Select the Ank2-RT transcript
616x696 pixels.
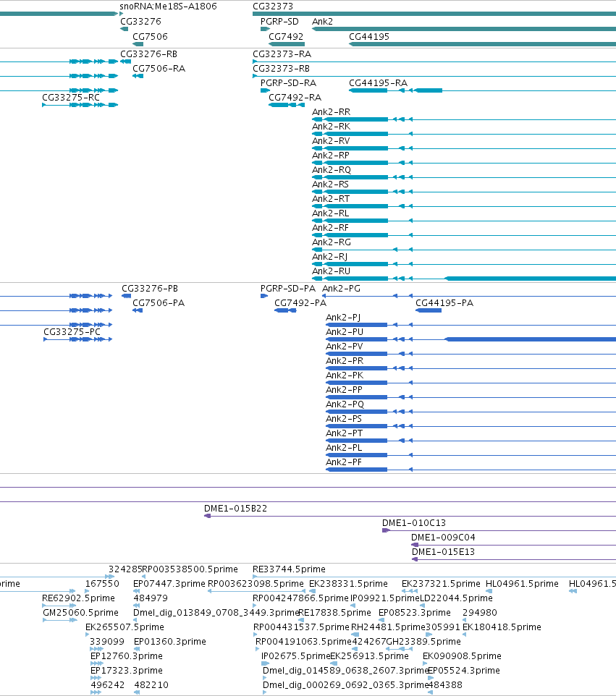[464, 206]
